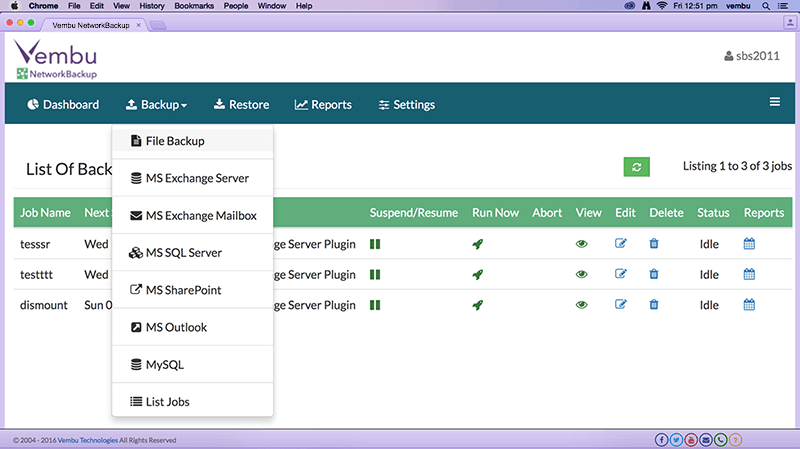Select MySQL backup option
800x449 pixels.
pyautogui.click(x=192, y=364)
